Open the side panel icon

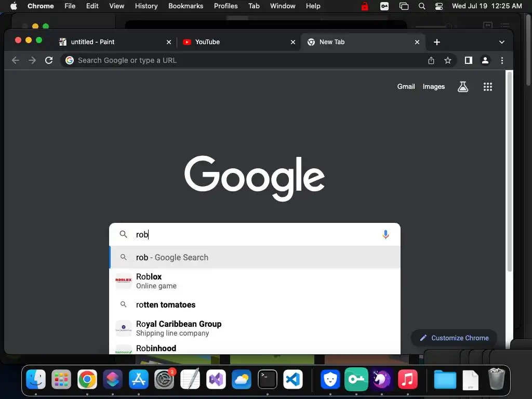click(468, 60)
